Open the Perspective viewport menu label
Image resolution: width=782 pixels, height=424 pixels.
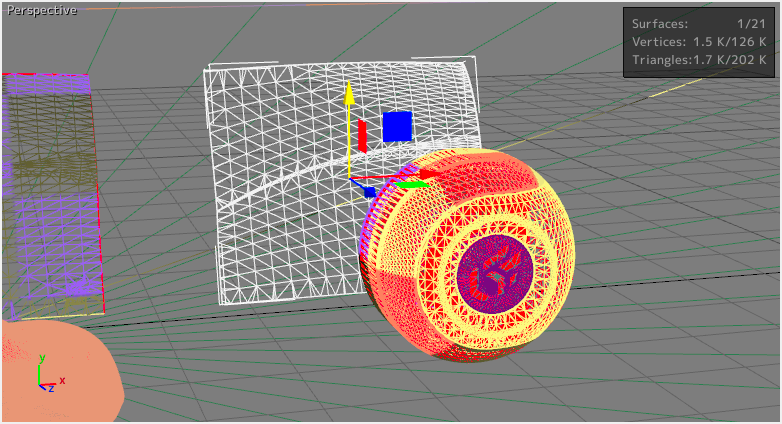pyautogui.click(x=42, y=10)
